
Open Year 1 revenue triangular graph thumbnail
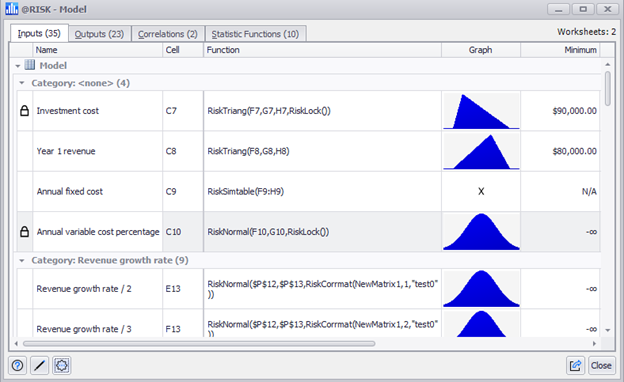pos(481,151)
